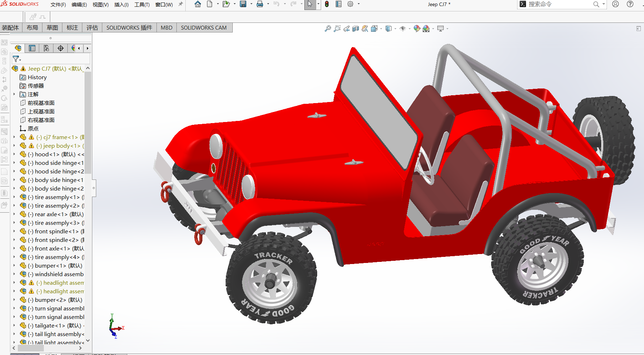
Task: Click the Display Style cube icon
Action: [389, 29]
